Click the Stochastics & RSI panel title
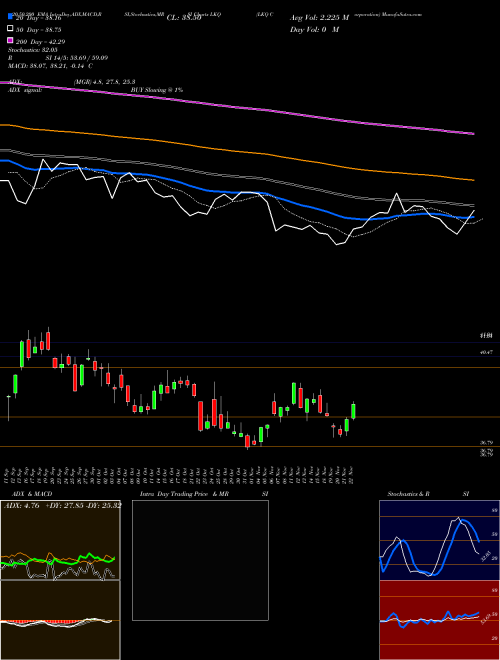This screenshot has height=660, width=500. 428,494
